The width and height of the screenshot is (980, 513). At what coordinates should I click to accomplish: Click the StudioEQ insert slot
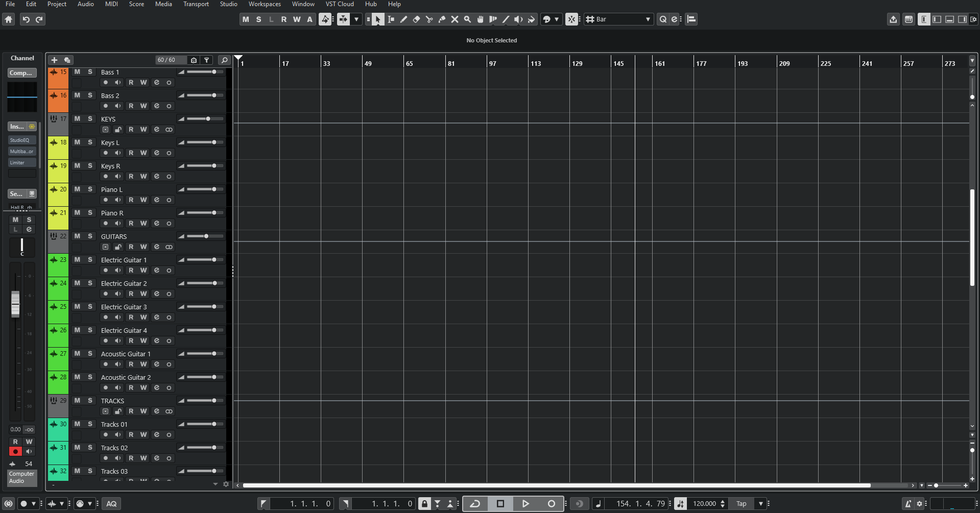click(21, 140)
